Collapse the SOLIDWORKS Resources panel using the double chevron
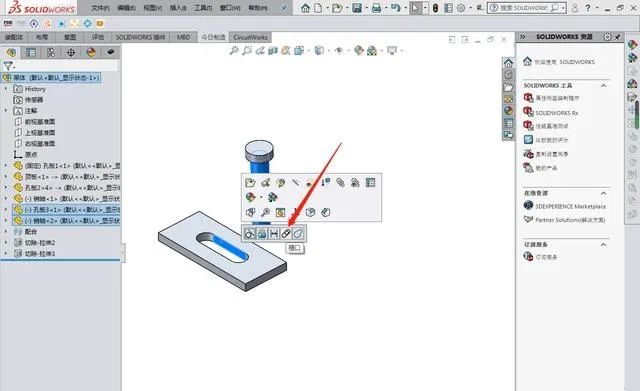This screenshot has height=391, width=640. (522, 37)
